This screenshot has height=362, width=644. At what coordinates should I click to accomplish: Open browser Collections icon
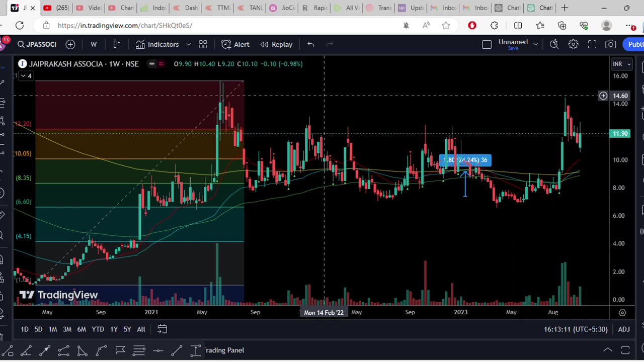[562, 25]
